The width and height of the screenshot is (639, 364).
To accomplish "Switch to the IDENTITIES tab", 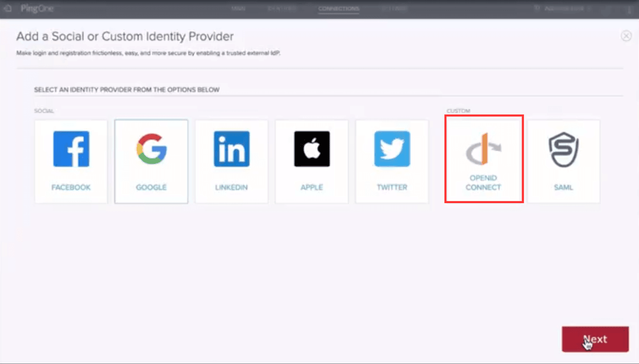I will [283, 8].
